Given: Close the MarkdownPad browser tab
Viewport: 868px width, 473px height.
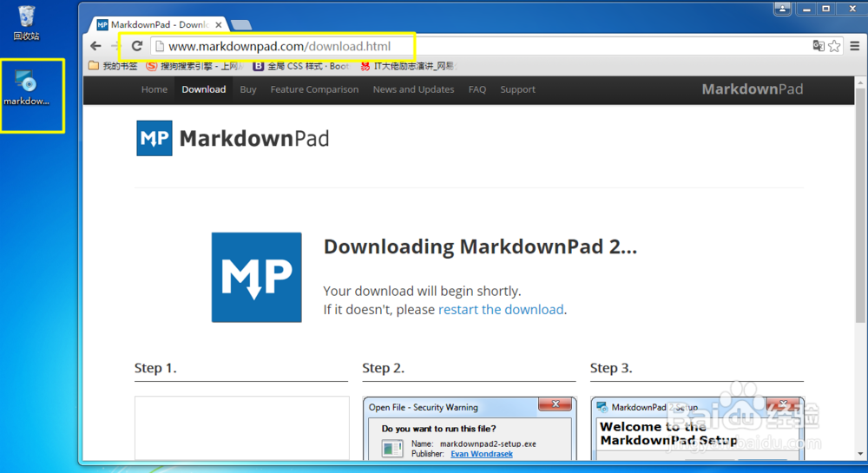Looking at the screenshot, I should pos(219,25).
